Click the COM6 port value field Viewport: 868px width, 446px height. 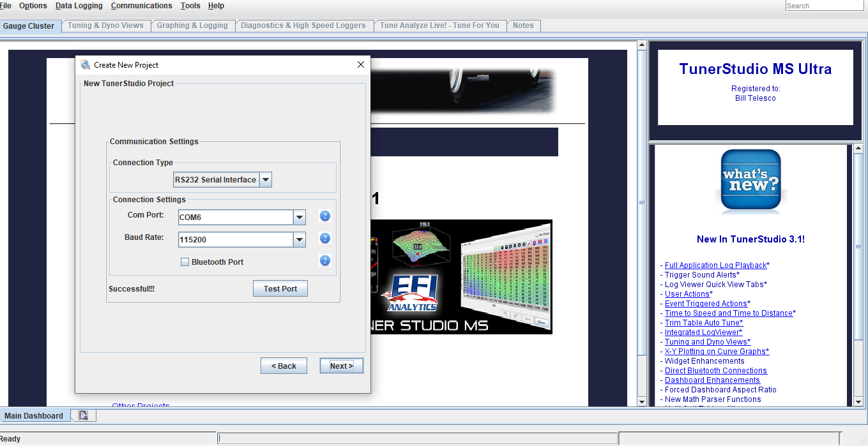click(235, 218)
